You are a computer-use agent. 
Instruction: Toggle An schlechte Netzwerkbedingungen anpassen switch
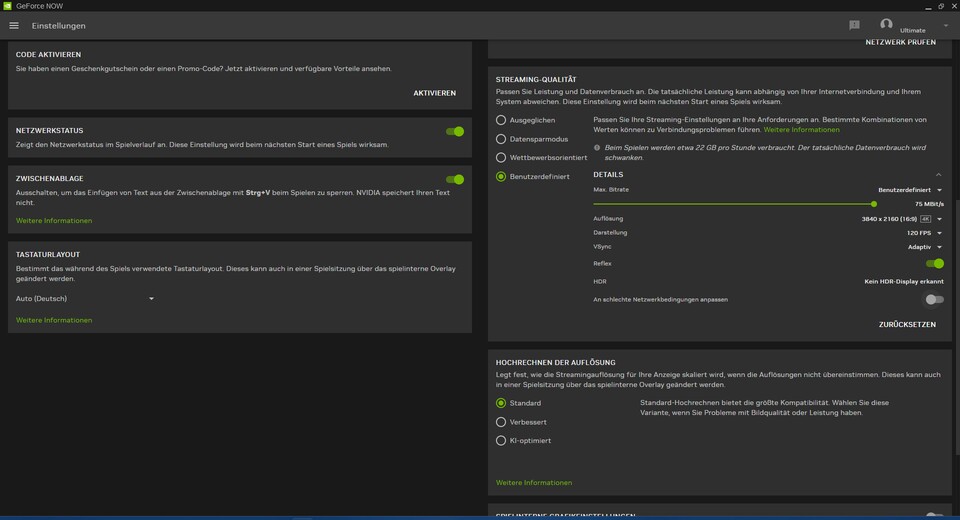[934, 300]
